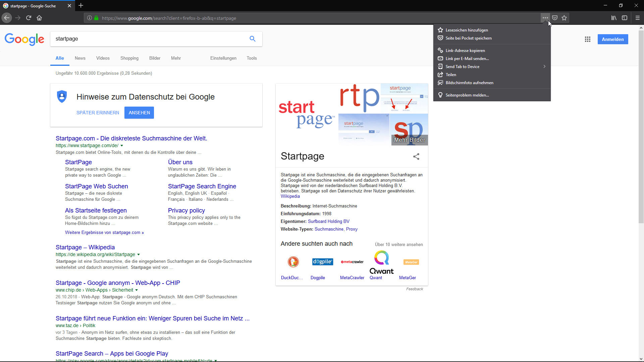Go to the Firefox home page

point(39,18)
